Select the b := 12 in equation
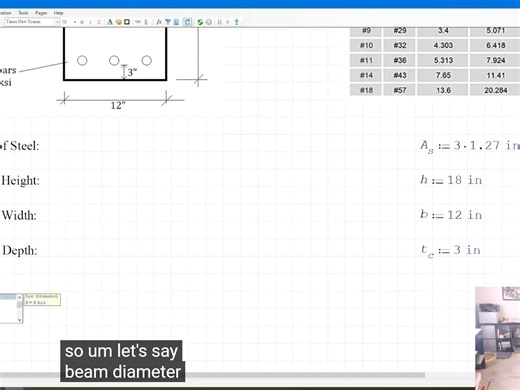This screenshot has width=520, height=390. (x=451, y=215)
